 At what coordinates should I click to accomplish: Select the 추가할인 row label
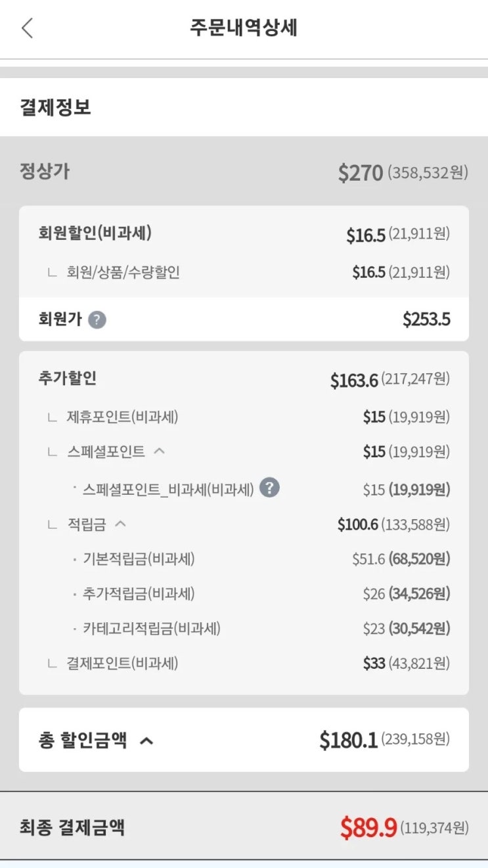68,378
